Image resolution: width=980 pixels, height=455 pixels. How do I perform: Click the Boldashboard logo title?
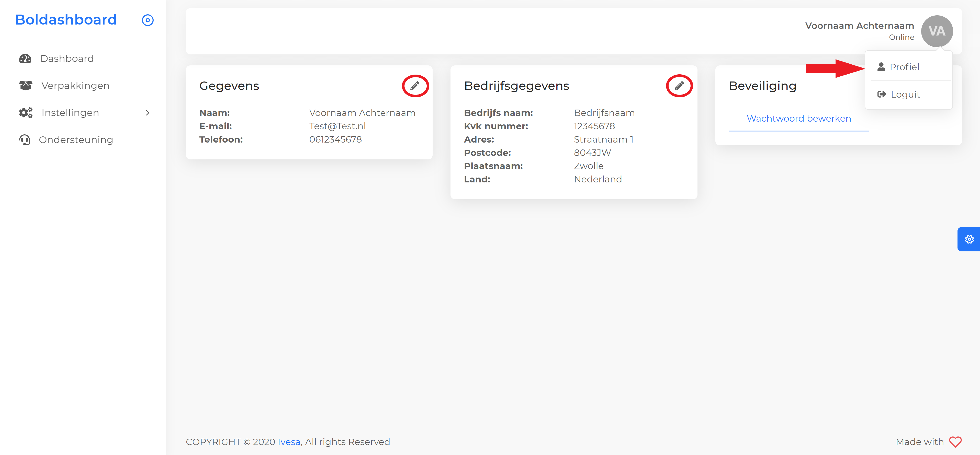coord(66,20)
